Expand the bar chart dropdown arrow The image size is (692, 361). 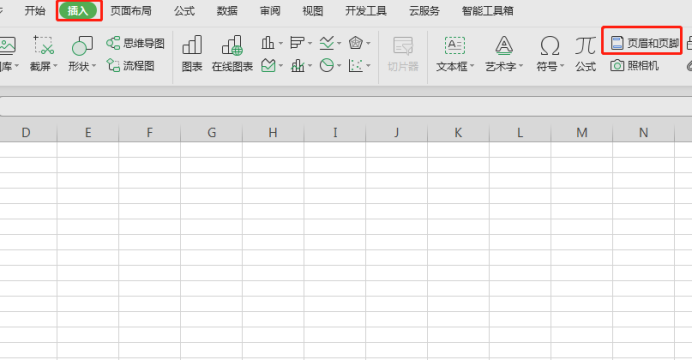[310, 43]
